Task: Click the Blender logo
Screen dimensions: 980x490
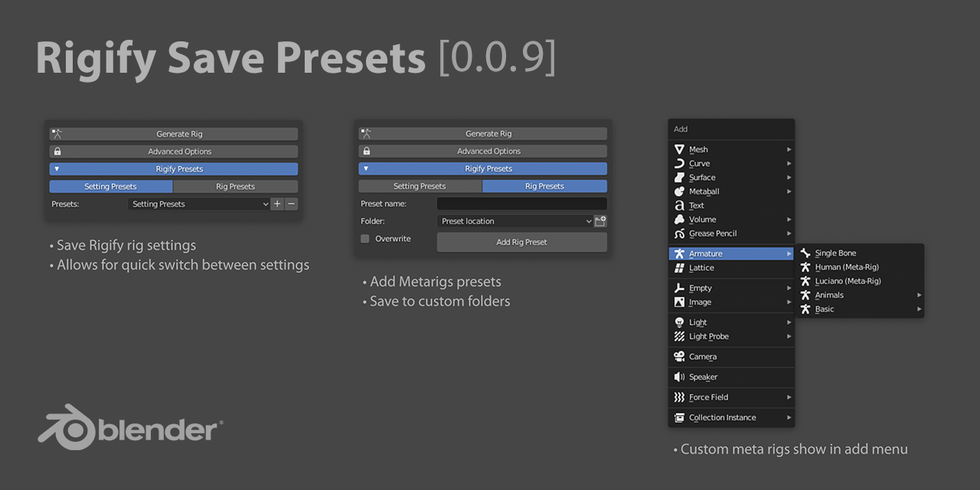Action: (130, 427)
